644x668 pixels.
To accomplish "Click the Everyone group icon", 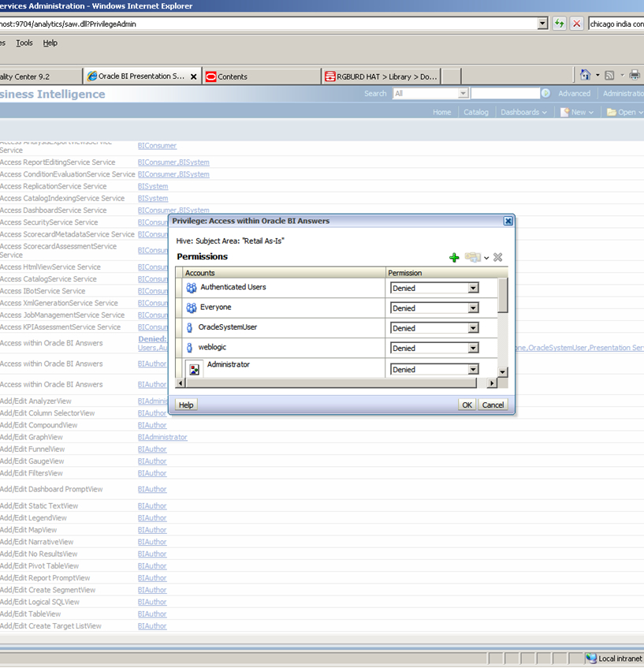I will (192, 308).
